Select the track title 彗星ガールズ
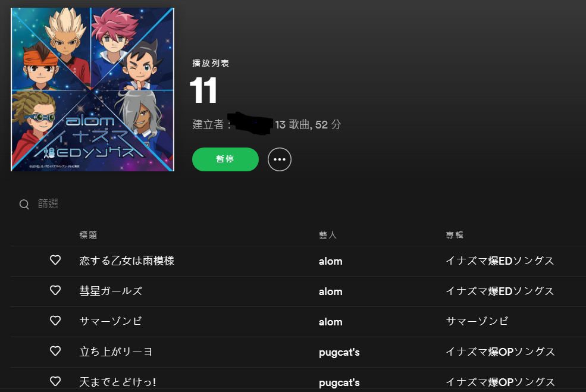Image resolution: width=586 pixels, height=392 pixels. tap(111, 291)
